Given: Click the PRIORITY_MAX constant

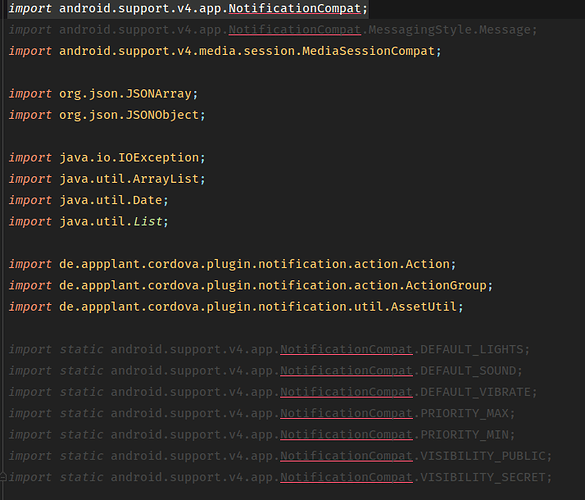Looking at the screenshot, I should (x=464, y=413).
